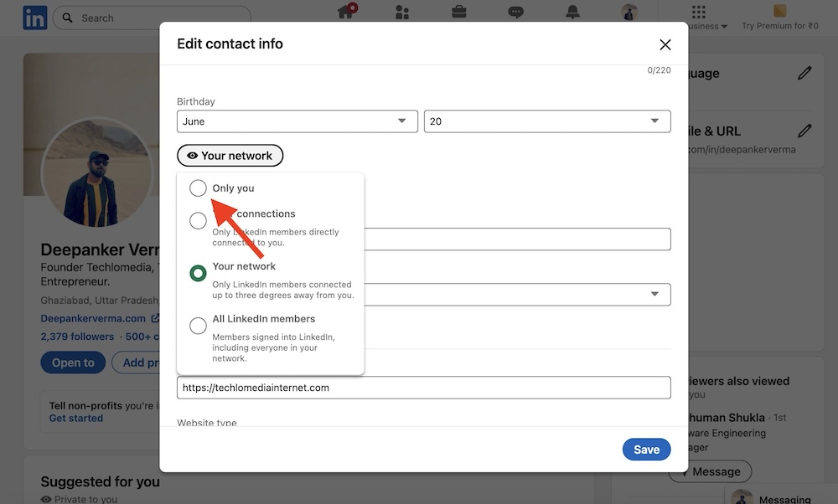Open the Notifications bell icon
This screenshot has width=838, height=504.
pos(572,12)
